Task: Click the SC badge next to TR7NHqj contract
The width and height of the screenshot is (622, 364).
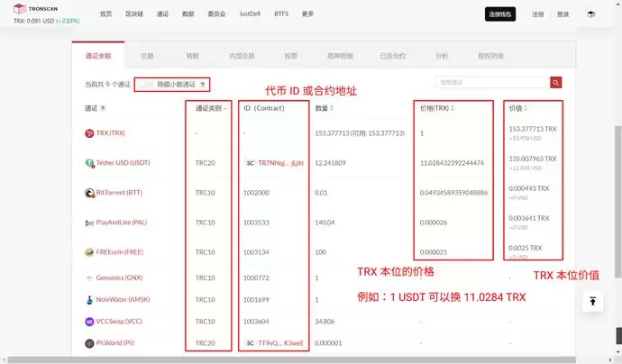Action: pos(250,163)
